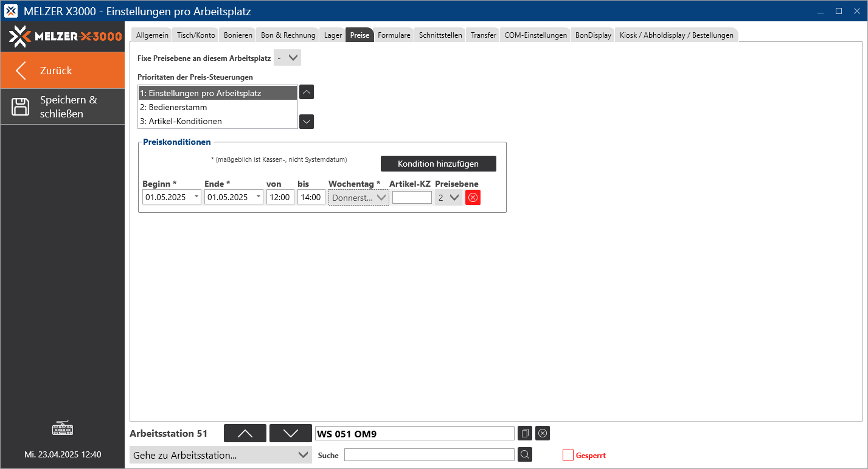Click the Zurück back arrow icon
The image size is (868, 469).
pos(21,71)
